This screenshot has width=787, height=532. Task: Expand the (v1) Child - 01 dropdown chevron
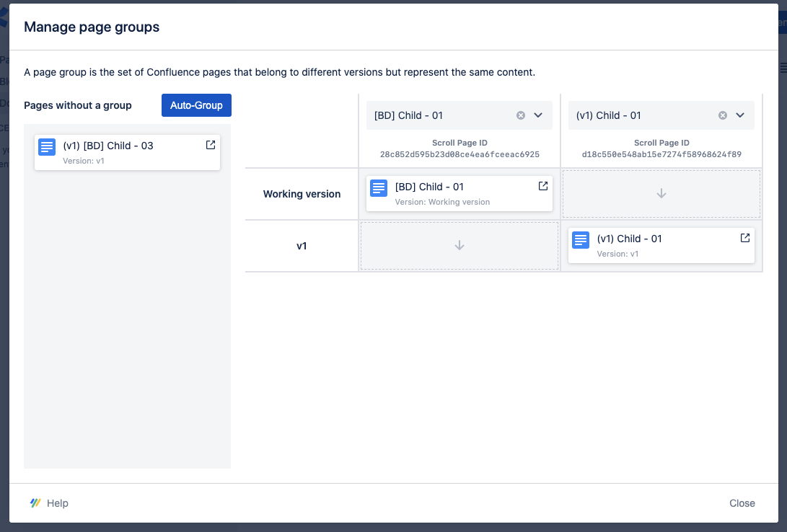click(x=740, y=115)
